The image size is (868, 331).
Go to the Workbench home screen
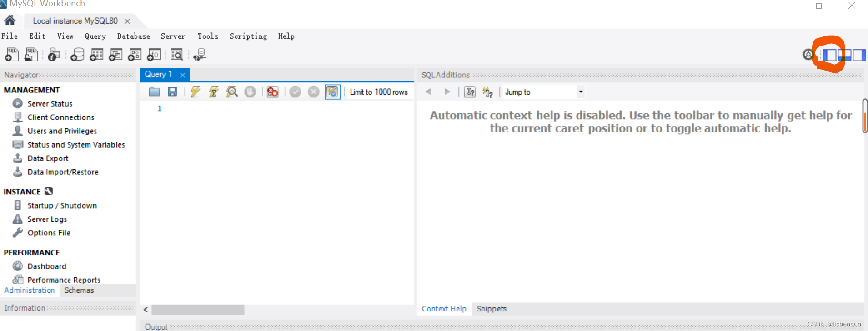tap(10, 20)
